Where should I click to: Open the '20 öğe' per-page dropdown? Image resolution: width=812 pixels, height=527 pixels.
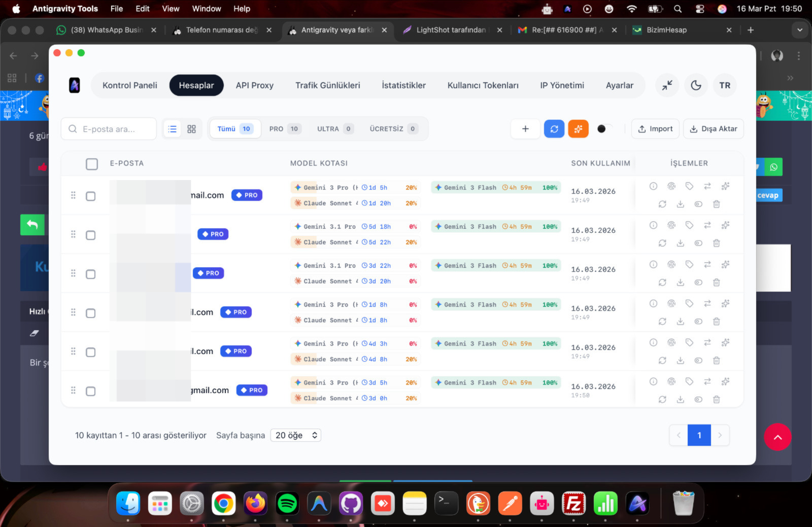296,435
